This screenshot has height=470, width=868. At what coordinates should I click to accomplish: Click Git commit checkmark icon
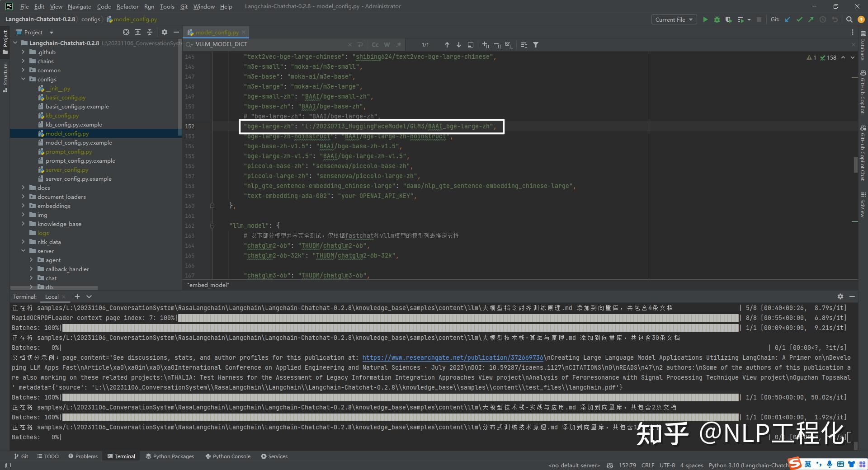coord(799,19)
